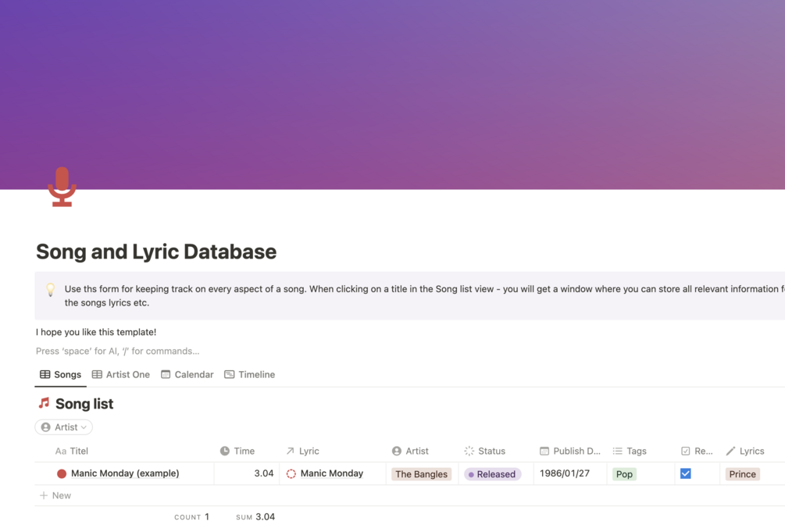Image resolution: width=785 pixels, height=532 pixels.
Task: Click the music note Song list icon
Action: pyautogui.click(x=44, y=403)
